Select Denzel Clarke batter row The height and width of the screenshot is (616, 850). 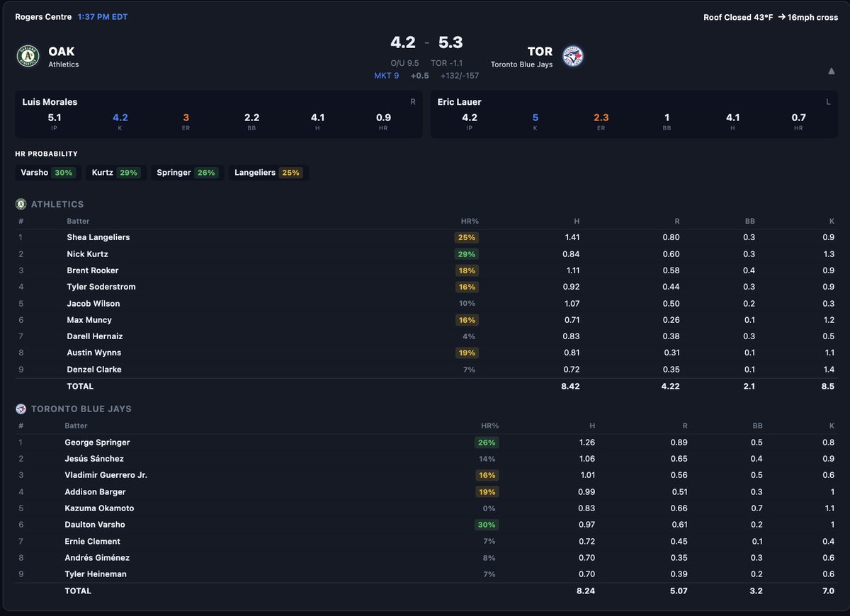point(425,370)
